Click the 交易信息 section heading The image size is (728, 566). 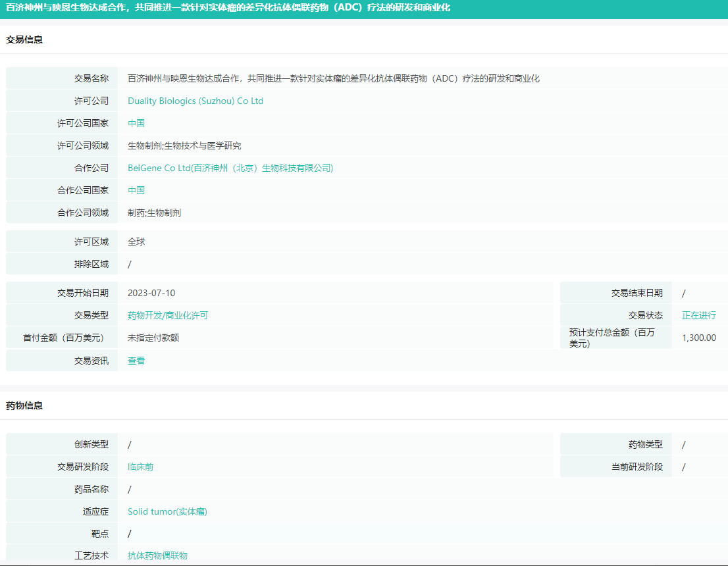[24, 39]
